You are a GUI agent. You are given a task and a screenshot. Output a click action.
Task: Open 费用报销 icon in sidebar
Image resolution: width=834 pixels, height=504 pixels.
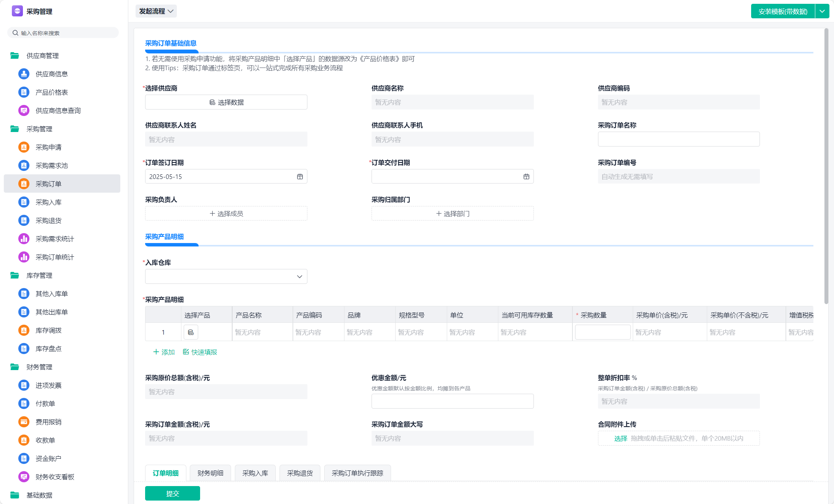point(24,422)
